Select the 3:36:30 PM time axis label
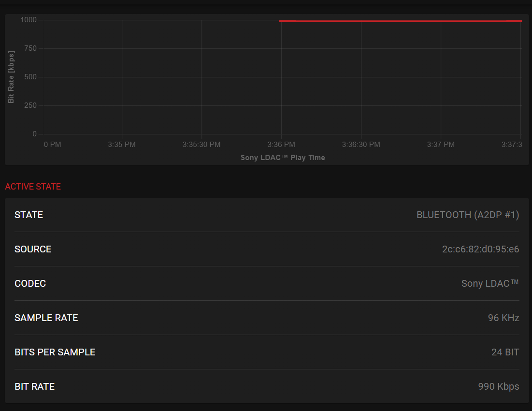532x411 pixels. [x=361, y=145]
